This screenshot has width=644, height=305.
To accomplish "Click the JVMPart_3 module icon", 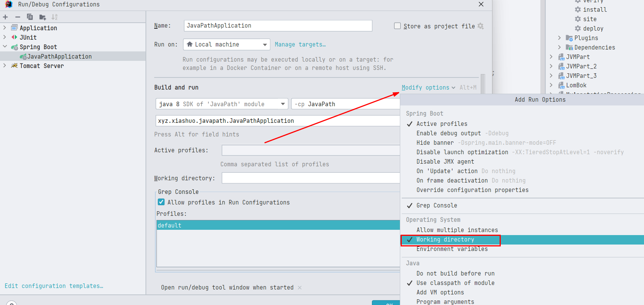I will [561, 76].
